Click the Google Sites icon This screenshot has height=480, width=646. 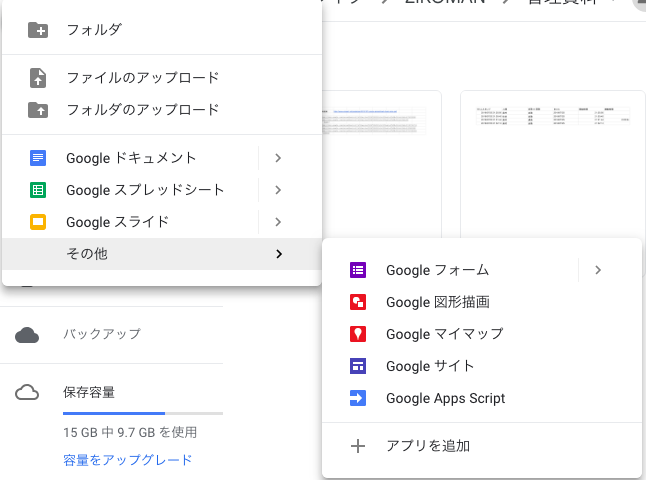(x=358, y=366)
